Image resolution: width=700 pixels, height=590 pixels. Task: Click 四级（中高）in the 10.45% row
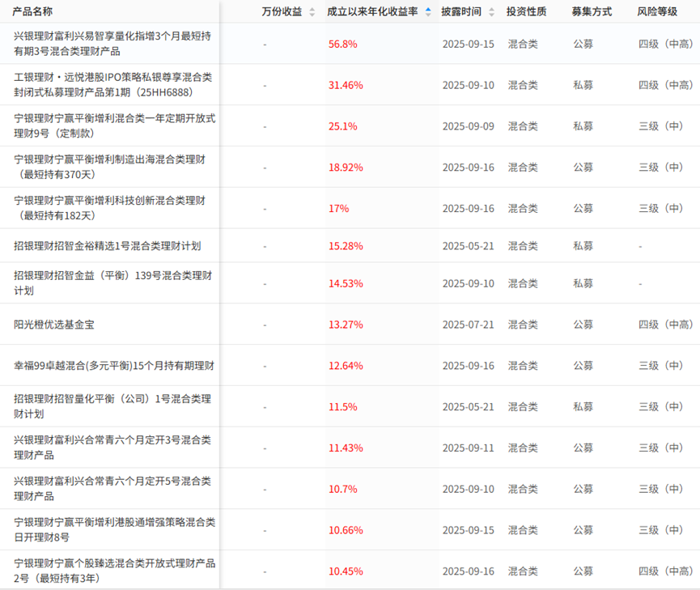666,571
